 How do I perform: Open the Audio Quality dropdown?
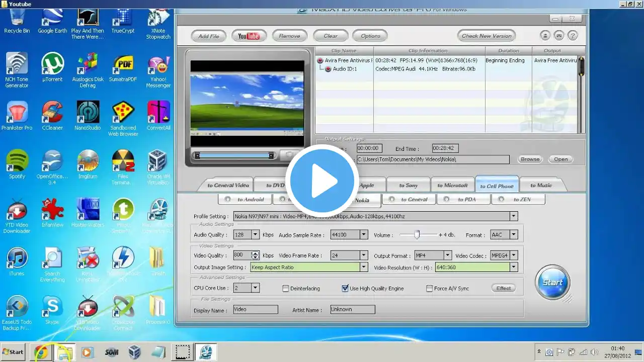click(x=255, y=235)
